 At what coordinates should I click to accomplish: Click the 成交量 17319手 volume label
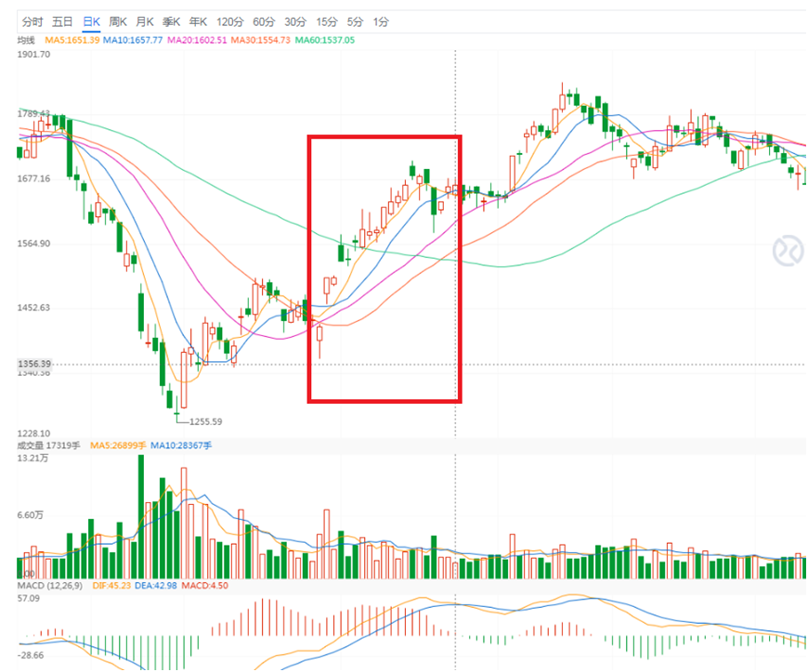[49, 446]
